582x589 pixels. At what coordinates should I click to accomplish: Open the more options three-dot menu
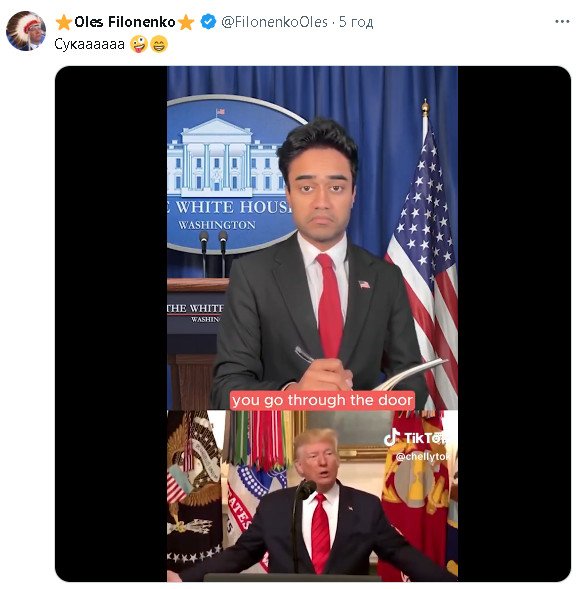[562, 22]
